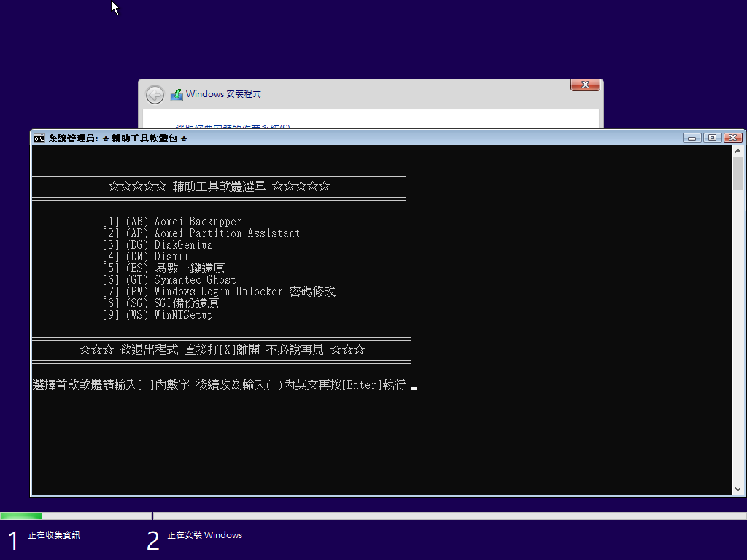This screenshot has height=560, width=747.
Task: Click the '[3] (DG) DiskGenius' line
Action: pyautogui.click(x=158, y=245)
